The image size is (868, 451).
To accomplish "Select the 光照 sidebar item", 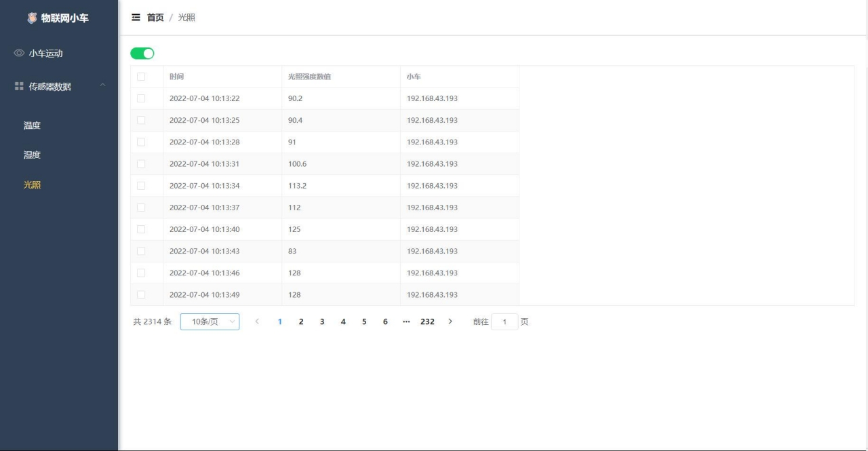I will [33, 184].
